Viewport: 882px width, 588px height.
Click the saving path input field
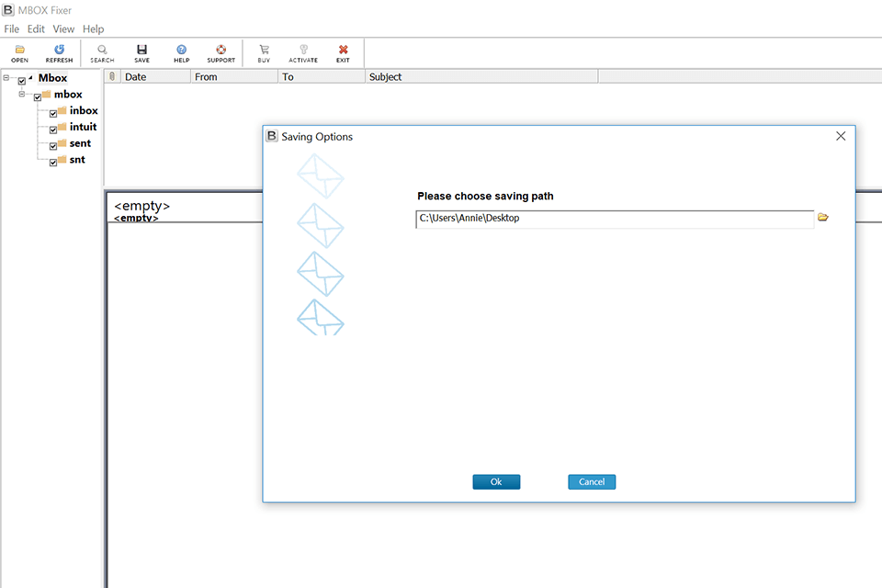tap(615, 219)
